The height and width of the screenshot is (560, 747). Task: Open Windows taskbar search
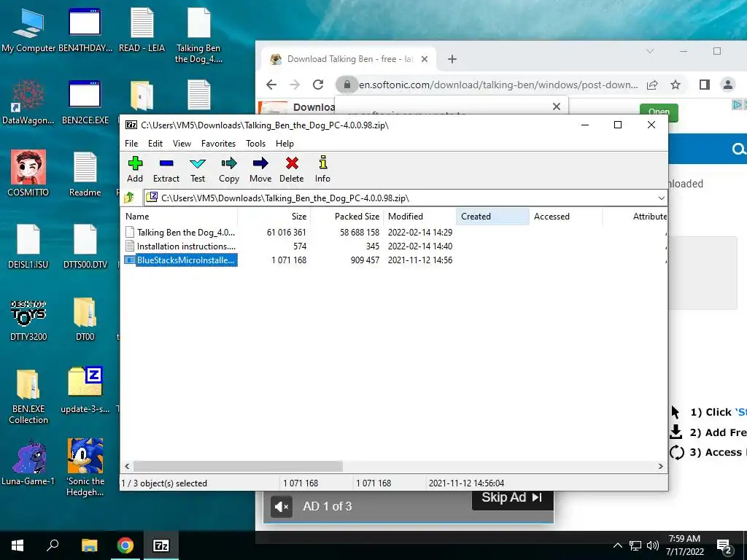(53, 545)
